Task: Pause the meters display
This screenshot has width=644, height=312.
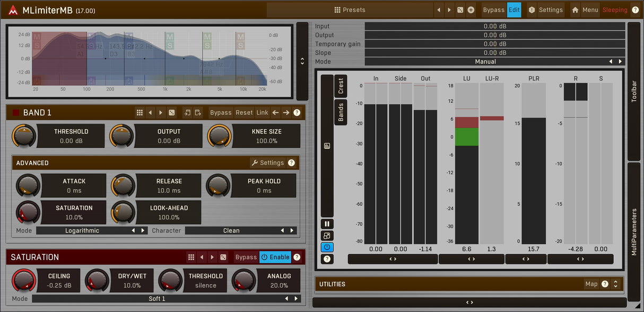Action: pos(327,224)
